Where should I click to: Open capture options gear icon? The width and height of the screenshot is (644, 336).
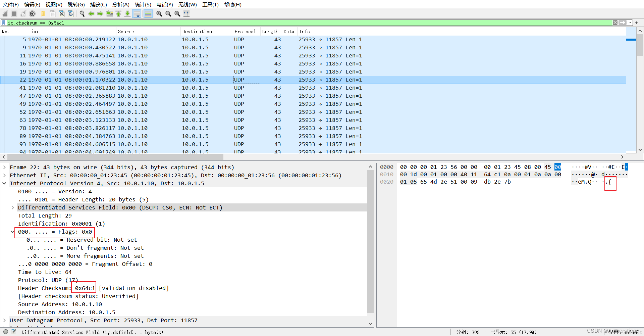(32, 14)
